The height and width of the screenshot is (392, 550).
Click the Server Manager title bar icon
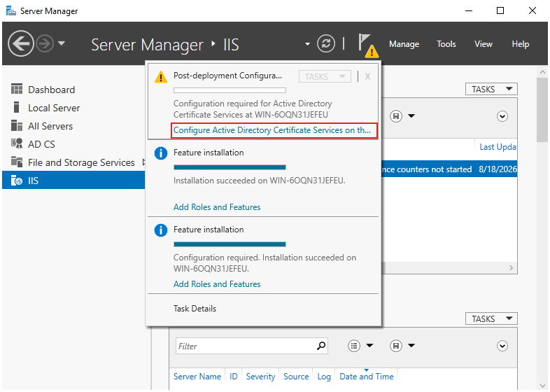pyautogui.click(x=11, y=11)
